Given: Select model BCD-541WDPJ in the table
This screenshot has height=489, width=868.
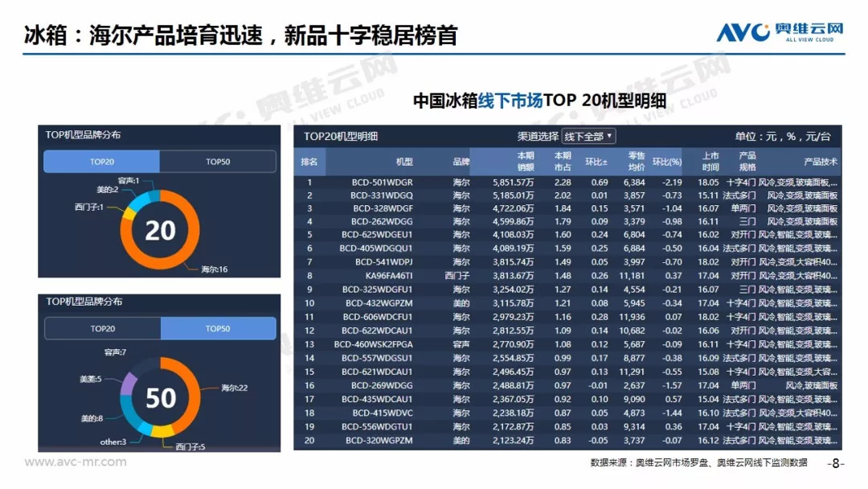Looking at the screenshot, I should [383, 262].
